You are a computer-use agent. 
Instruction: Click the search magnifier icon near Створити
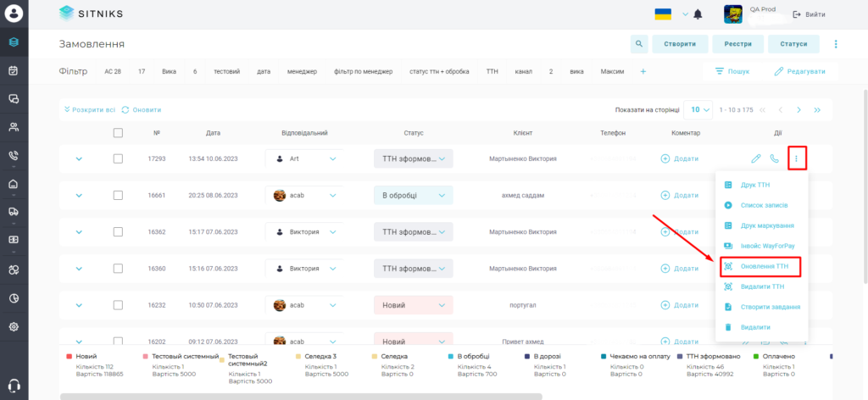point(639,44)
